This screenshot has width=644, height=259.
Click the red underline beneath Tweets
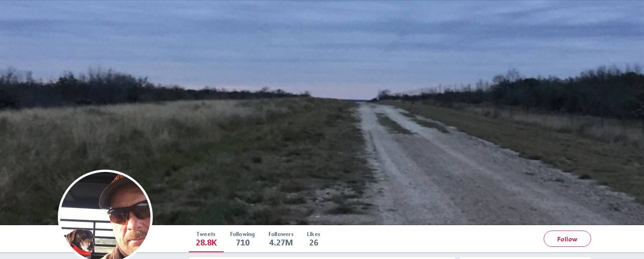(x=206, y=251)
